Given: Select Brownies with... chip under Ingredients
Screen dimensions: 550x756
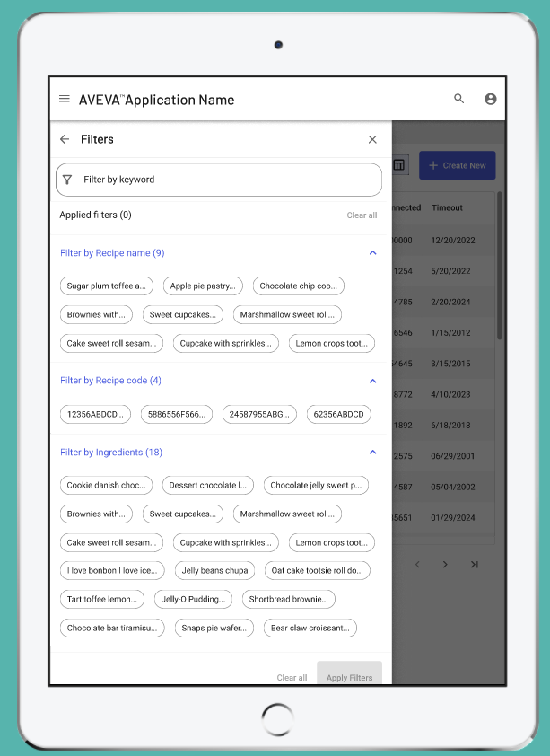Looking at the screenshot, I should point(96,514).
